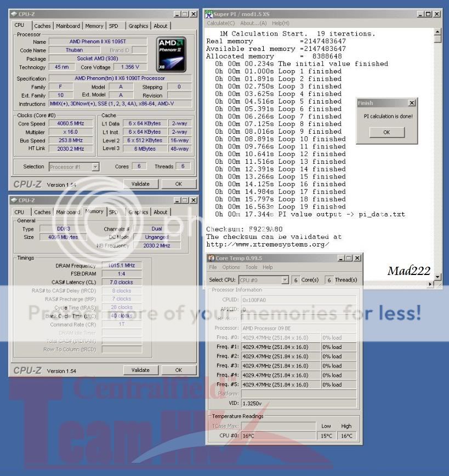
Task: Click the Super PI horizontal scrollbar right arrow
Action: (430, 284)
